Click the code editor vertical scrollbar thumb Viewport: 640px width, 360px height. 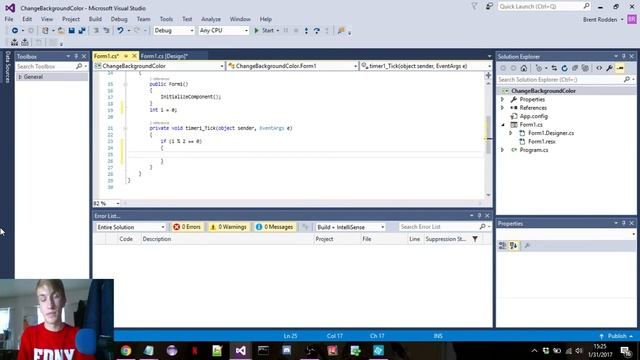coord(488,135)
